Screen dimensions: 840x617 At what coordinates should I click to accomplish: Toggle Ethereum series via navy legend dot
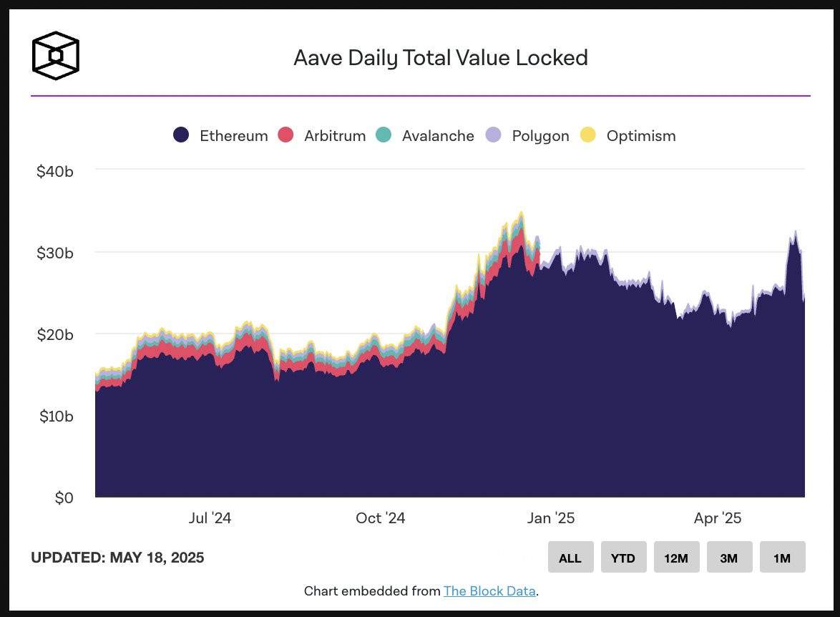point(181,135)
